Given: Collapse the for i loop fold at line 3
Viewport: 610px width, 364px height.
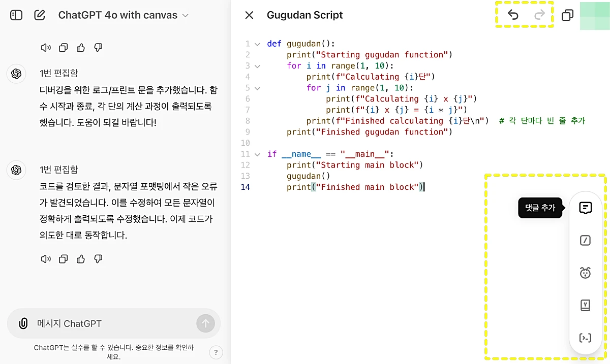Looking at the screenshot, I should coord(257,66).
